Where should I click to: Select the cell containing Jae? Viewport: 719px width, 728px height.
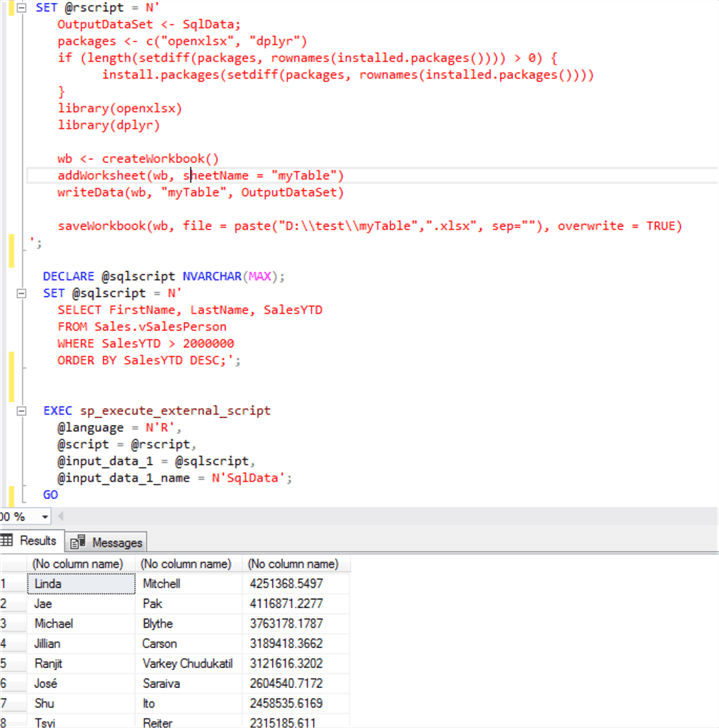[x=81, y=604]
